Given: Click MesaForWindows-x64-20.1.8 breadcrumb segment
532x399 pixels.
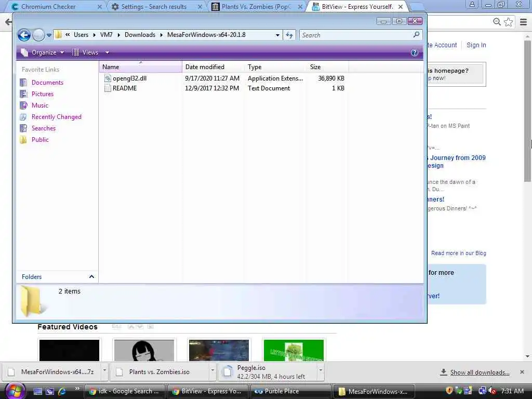Looking at the screenshot, I should [x=206, y=35].
